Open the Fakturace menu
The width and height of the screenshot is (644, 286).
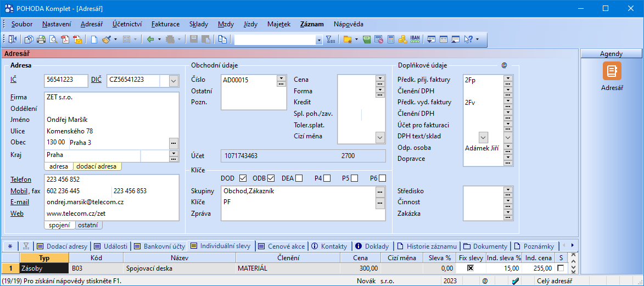click(x=165, y=24)
